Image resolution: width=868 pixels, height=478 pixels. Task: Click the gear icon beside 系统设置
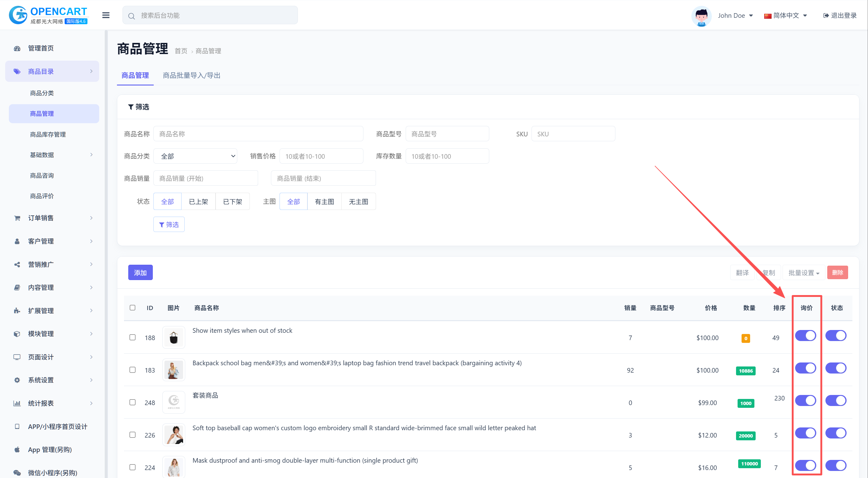[17, 380]
